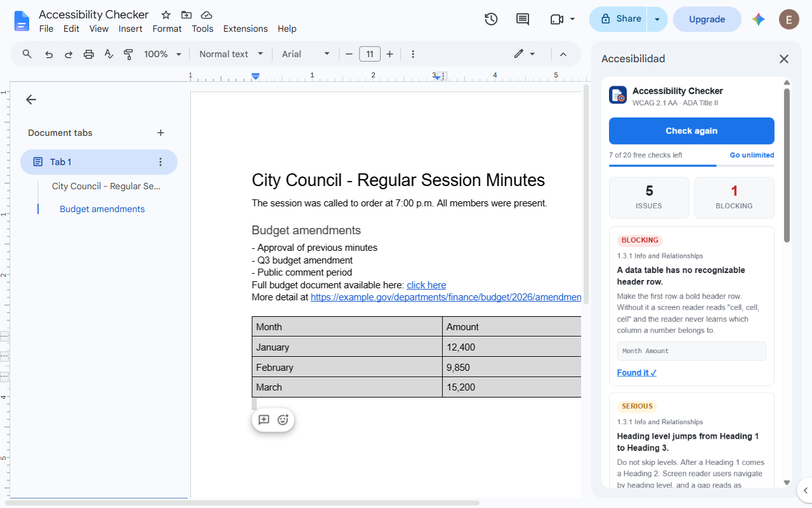The height and width of the screenshot is (508, 812).
Task: Click the accessibility panel vertical scrollbar
Action: click(787, 165)
